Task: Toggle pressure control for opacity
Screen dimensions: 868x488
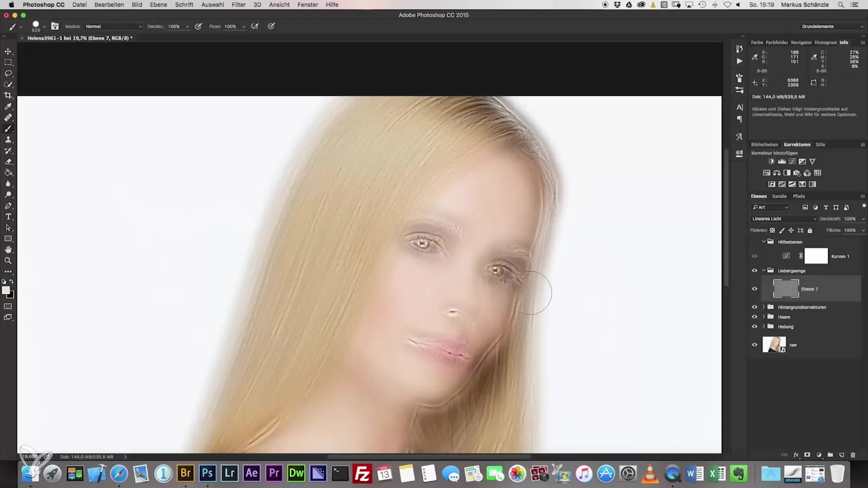Action: (198, 26)
